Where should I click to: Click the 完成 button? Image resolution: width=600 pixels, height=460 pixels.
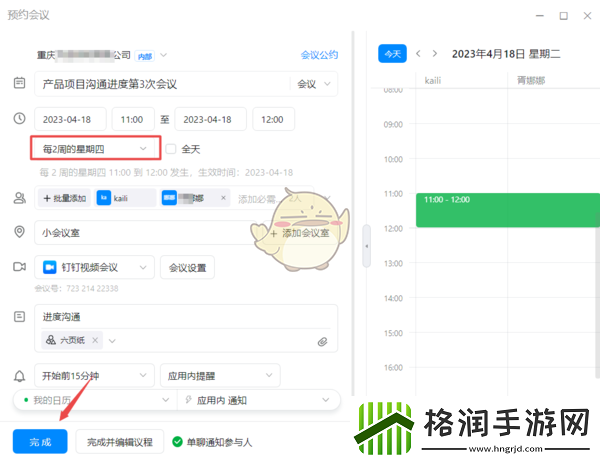pyautogui.click(x=40, y=442)
